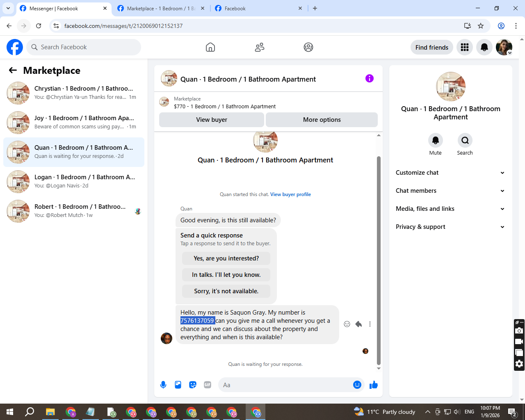
Task: Go back with the Marketplace arrow
Action: point(13,71)
